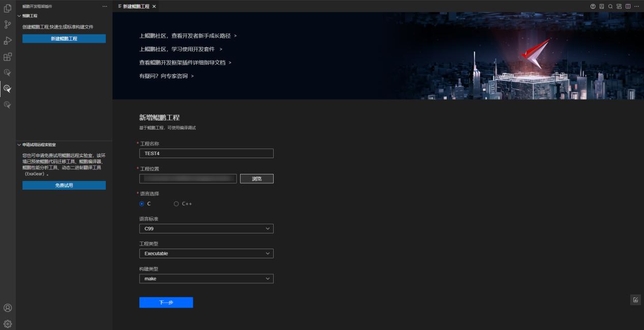Screen dimensions: 644x330
Task: Select the C++ language radio button
Action: point(175,203)
